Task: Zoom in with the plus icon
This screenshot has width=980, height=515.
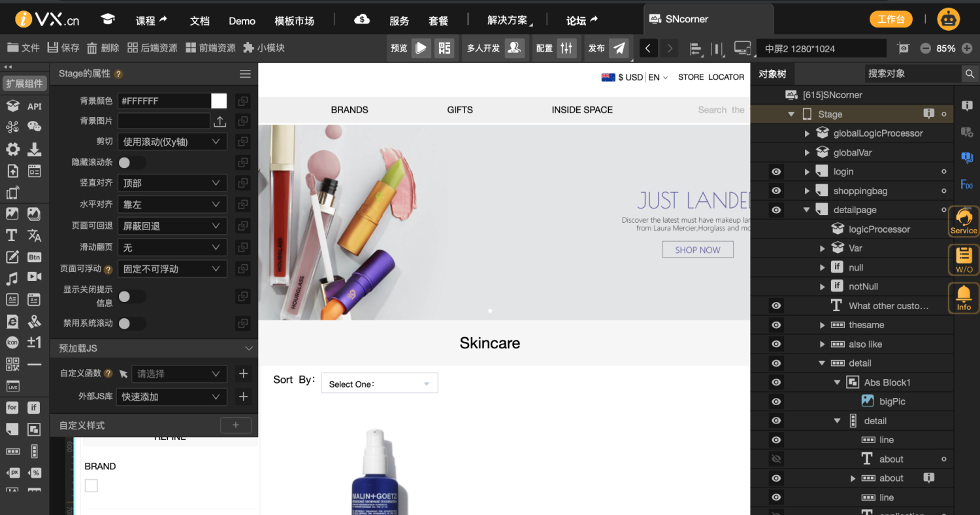Action: (x=967, y=48)
